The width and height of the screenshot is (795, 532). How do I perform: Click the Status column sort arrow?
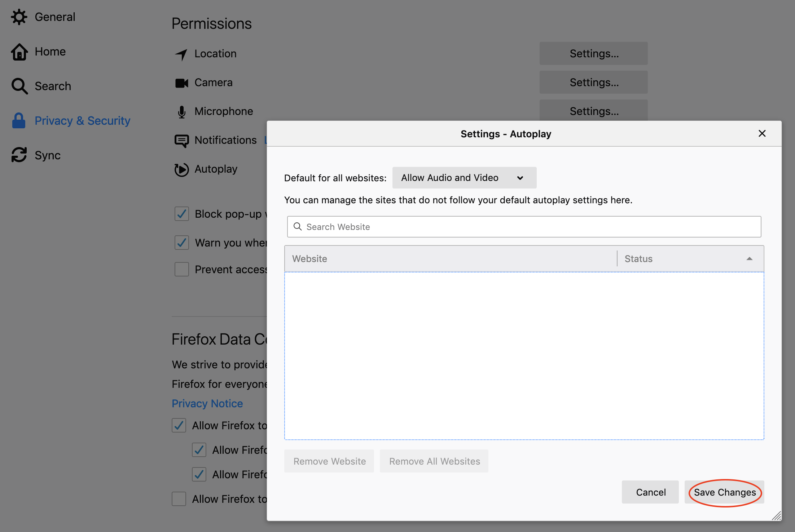750,258
